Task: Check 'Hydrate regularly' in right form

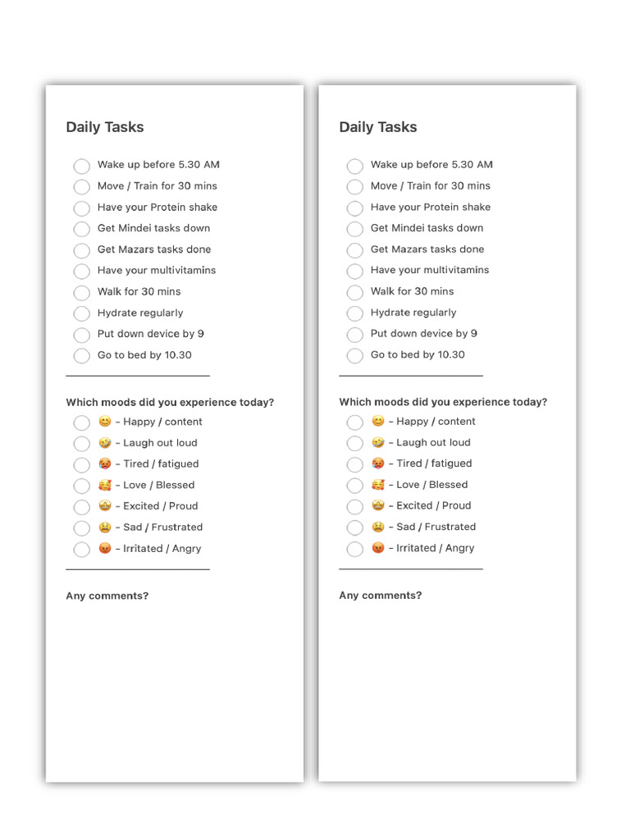Action: pyautogui.click(x=354, y=313)
